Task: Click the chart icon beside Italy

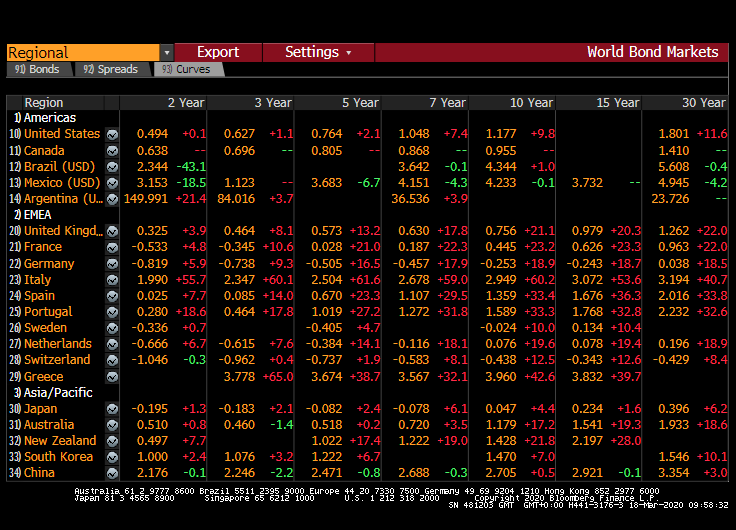Action: (112, 280)
